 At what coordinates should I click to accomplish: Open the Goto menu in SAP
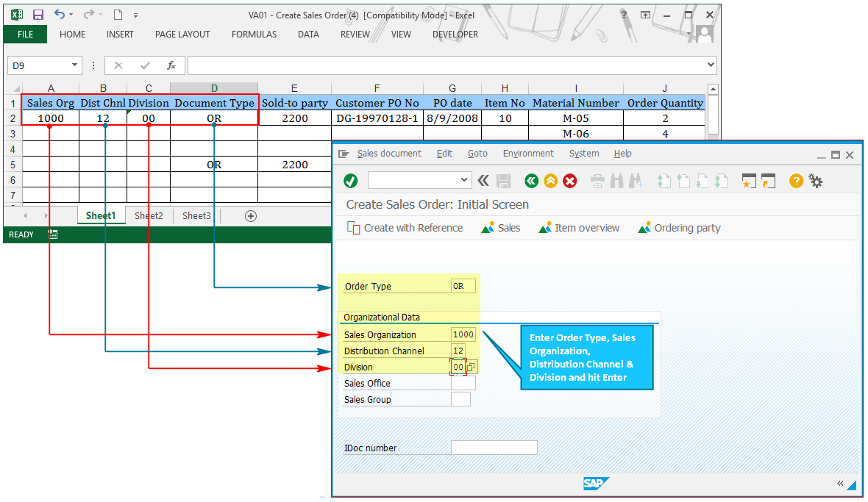point(477,154)
